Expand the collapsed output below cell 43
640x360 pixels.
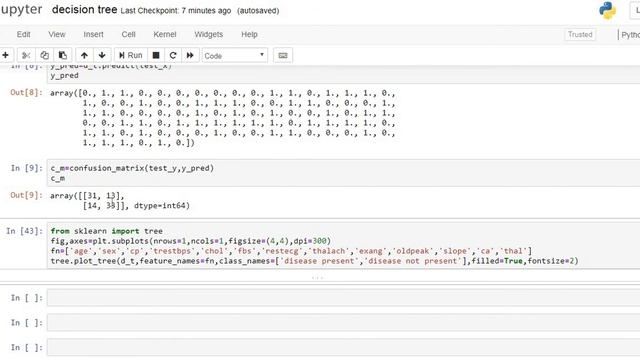click(x=318, y=278)
